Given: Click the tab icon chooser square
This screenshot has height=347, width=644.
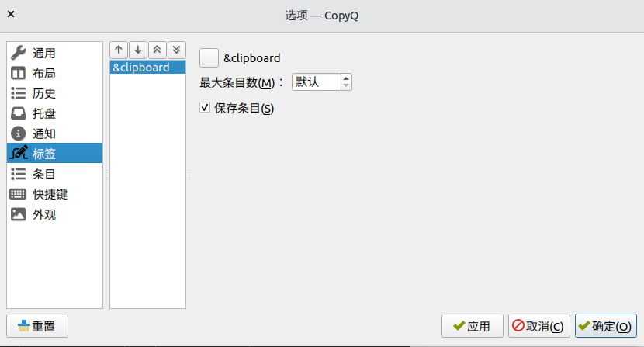Looking at the screenshot, I should 209,57.
